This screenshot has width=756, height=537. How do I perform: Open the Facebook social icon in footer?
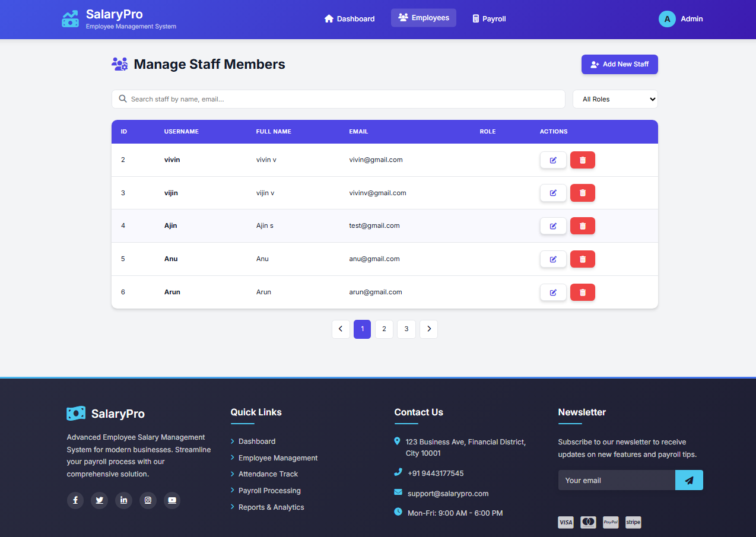(75, 500)
